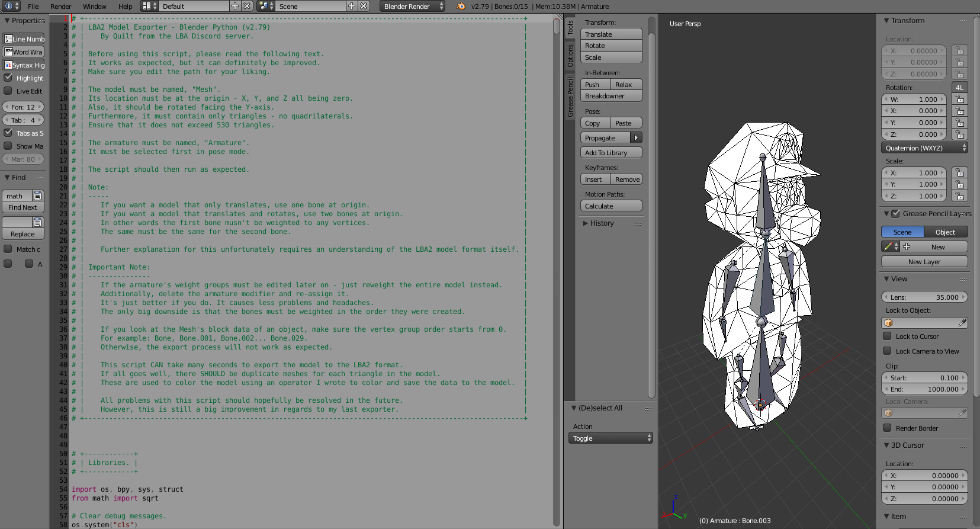Toggle the 4L rotation lock mode
The width and height of the screenshot is (980, 529).
[x=960, y=88]
